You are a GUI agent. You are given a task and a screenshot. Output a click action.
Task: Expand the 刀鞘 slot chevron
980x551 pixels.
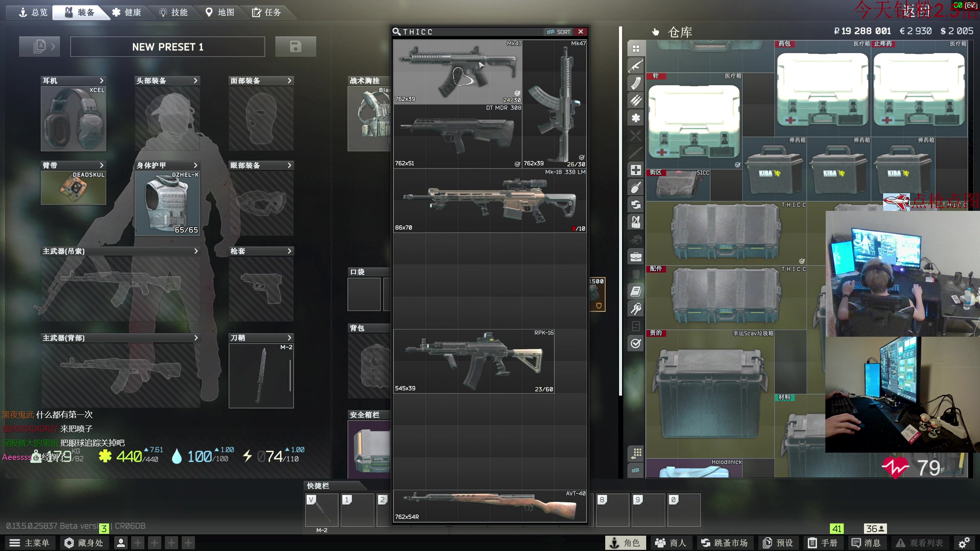tap(289, 337)
